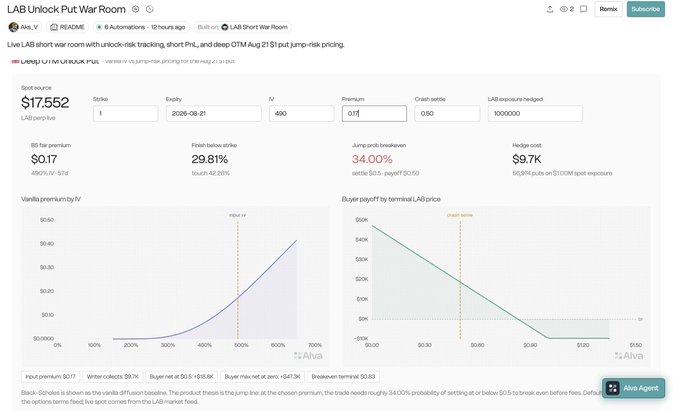This screenshot has width=679, height=411.
Task: Click the Subscribe button
Action: (646, 9)
